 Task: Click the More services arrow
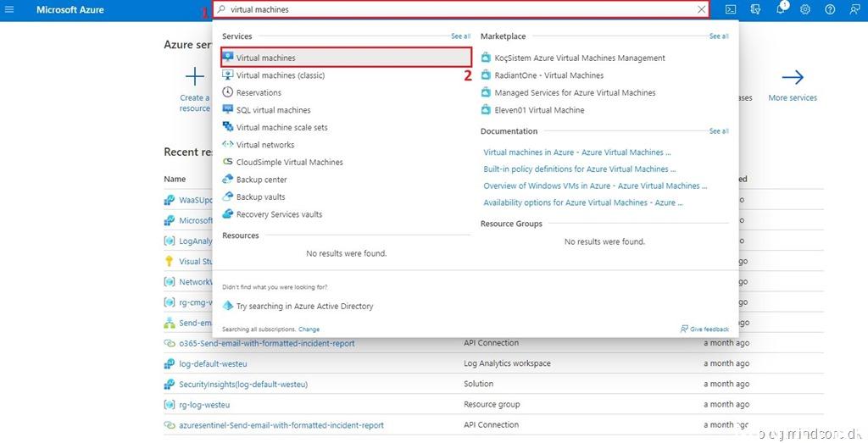pyautogui.click(x=793, y=78)
